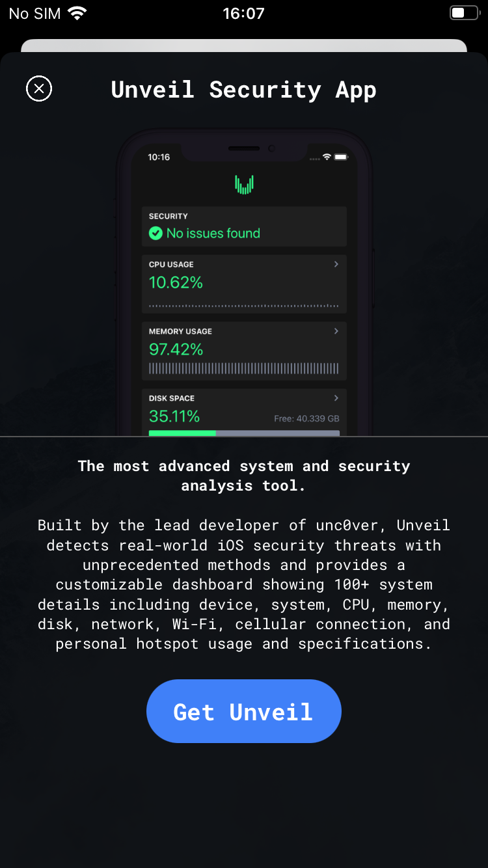Expand the Memory Usage chevron
The height and width of the screenshot is (868, 488).
(x=336, y=331)
